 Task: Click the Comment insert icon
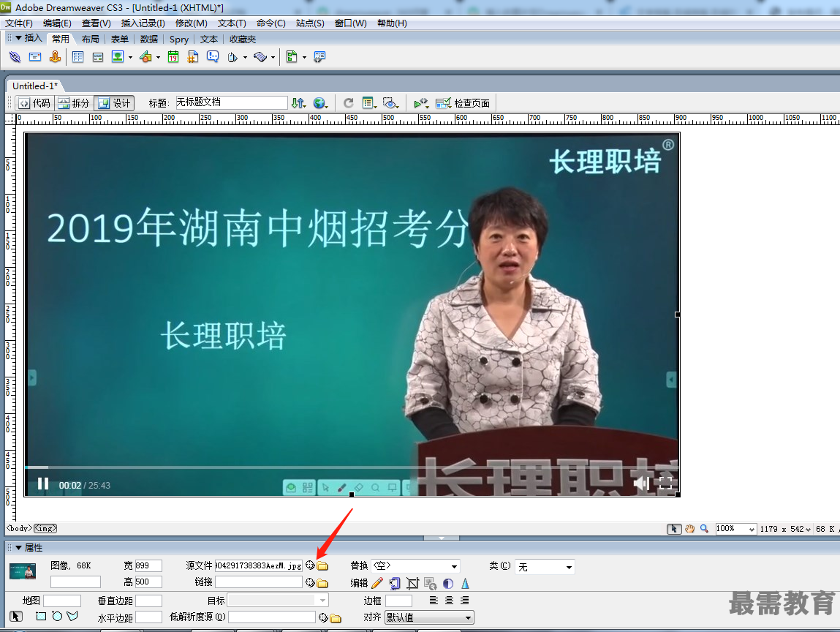[213, 57]
